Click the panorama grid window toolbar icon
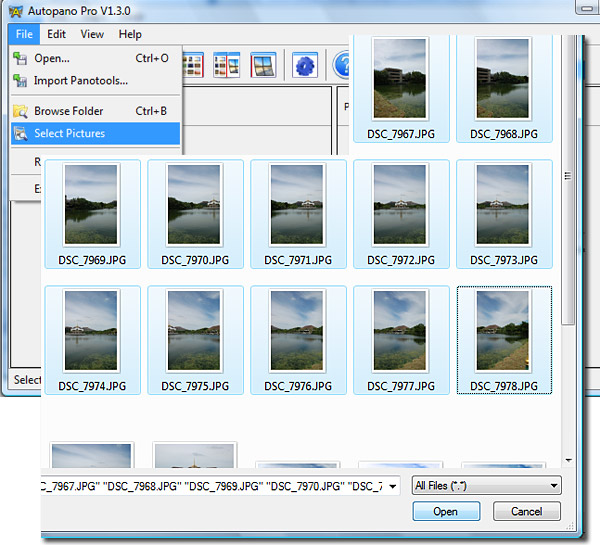 (263, 65)
